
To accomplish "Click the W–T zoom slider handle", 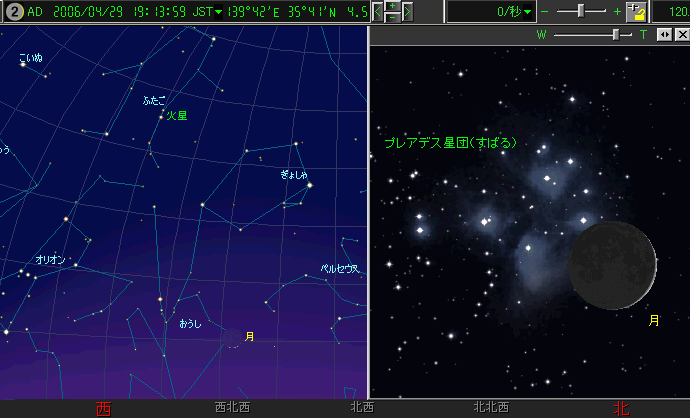I will [615, 34].
